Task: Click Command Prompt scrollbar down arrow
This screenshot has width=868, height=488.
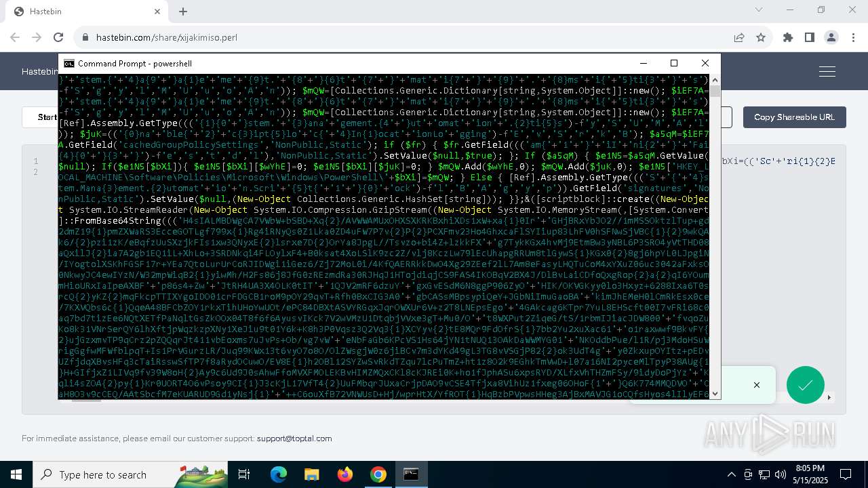Action: pyautogui.click(x=715, y=394)
